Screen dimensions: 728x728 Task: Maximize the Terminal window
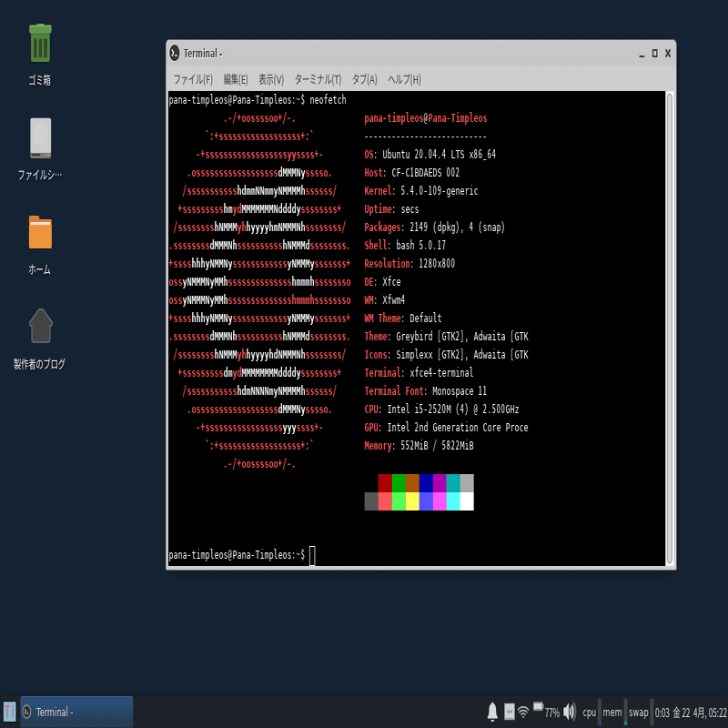click(654, 54)
